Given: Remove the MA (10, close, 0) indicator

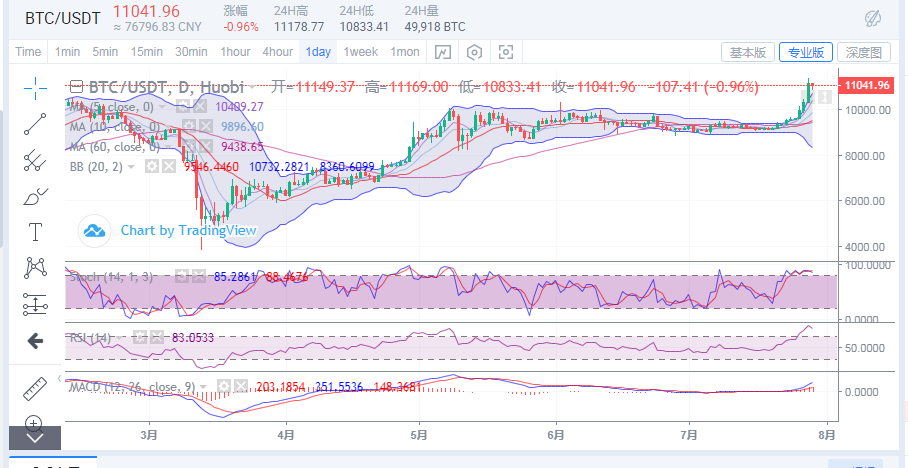Looking at the screenshot, I should pyautogui.click(x=204, y=126).
